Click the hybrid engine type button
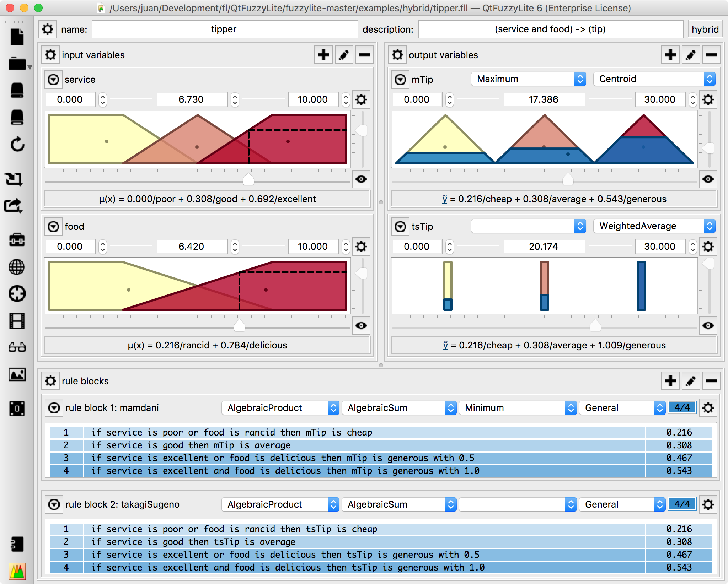Viewport: 728px width, 584px height. (705, 29)
